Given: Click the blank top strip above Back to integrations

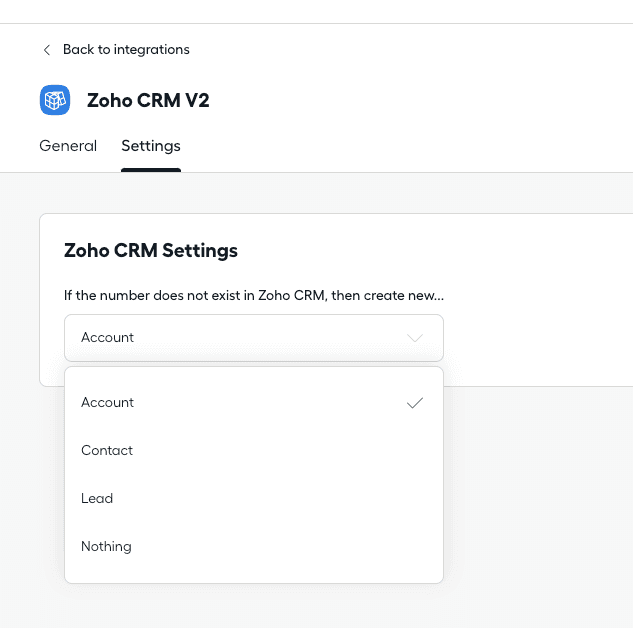Looking at the screenshot, I should click(300, 11).
